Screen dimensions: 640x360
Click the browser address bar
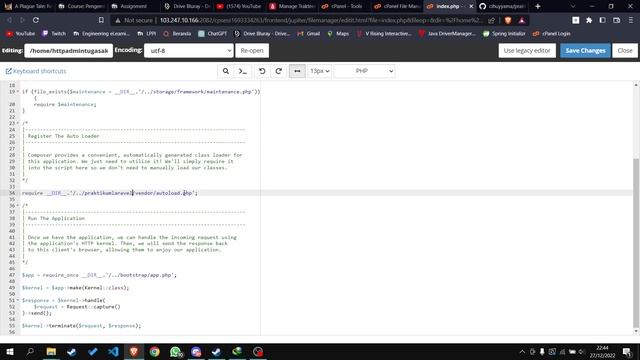[x=320, y=20]
